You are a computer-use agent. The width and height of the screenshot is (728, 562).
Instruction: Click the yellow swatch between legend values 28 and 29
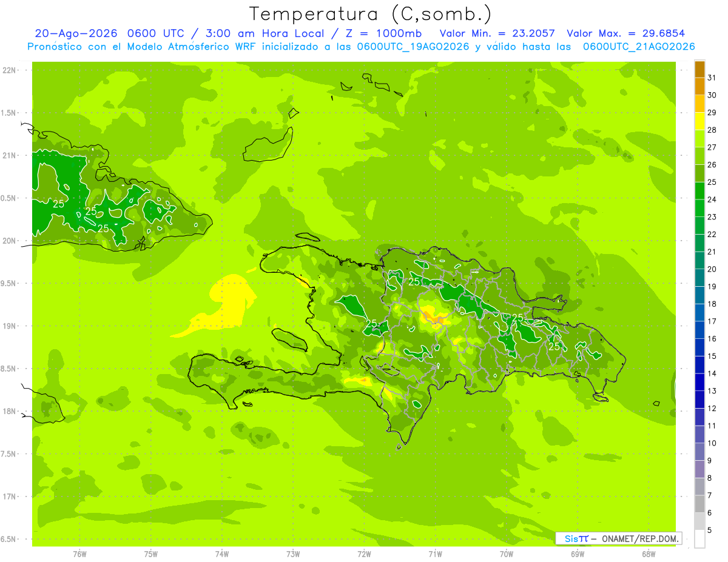click(699, 121)
